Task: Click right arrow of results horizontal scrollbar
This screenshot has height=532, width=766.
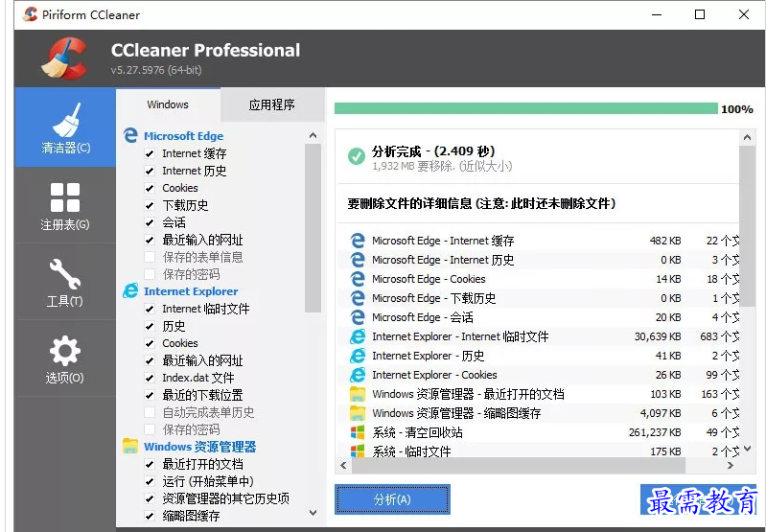Action: (x=731, y=466)
